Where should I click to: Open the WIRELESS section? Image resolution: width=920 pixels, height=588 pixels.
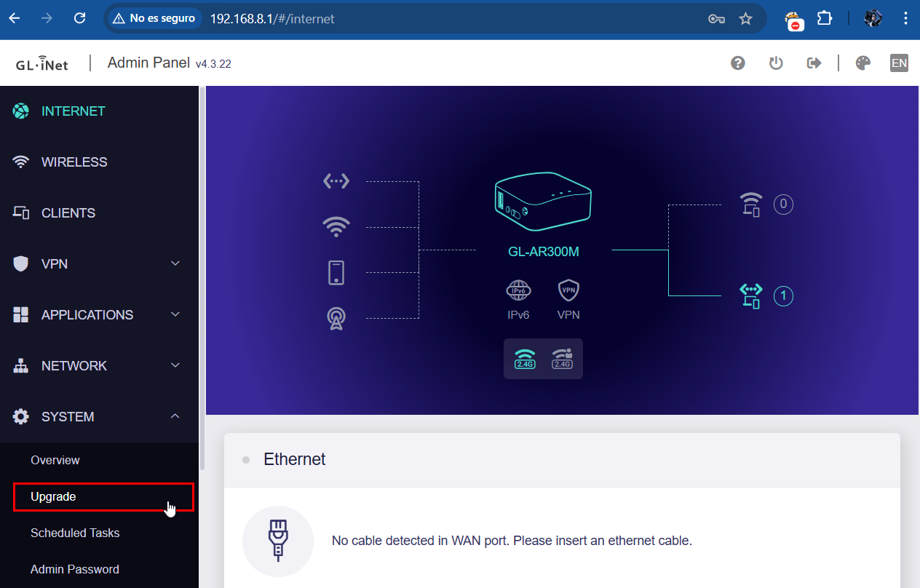tap(74, 162)
